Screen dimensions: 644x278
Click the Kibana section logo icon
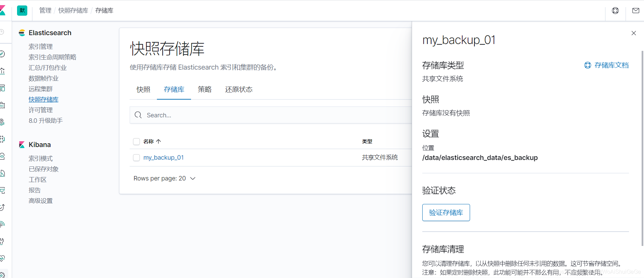[x=22, y=145]
